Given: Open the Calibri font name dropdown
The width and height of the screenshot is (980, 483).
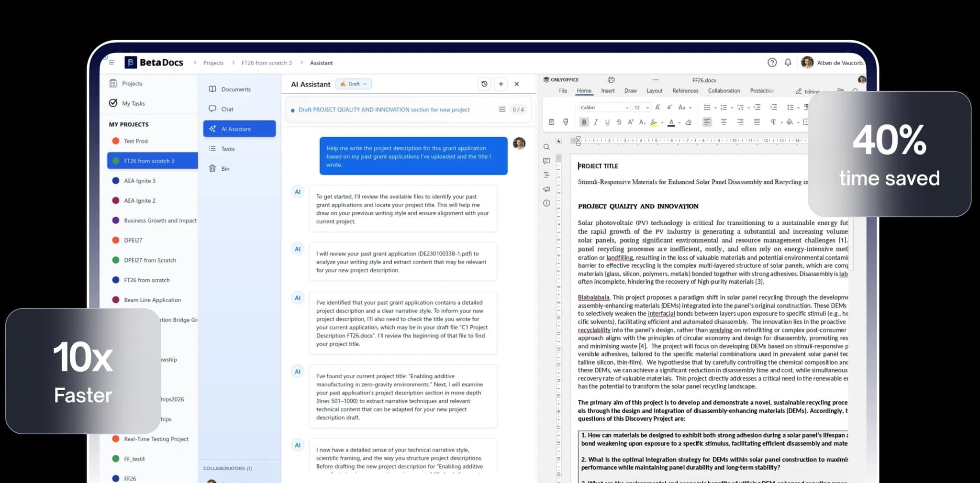Looking at the screenshot, I should click(x=604, y=108).
